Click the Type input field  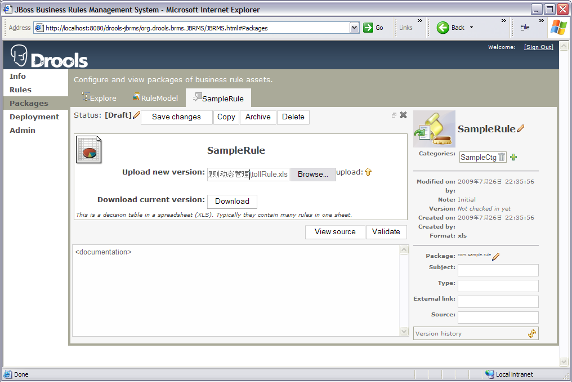pyautogui.click(x=498, y=286)
